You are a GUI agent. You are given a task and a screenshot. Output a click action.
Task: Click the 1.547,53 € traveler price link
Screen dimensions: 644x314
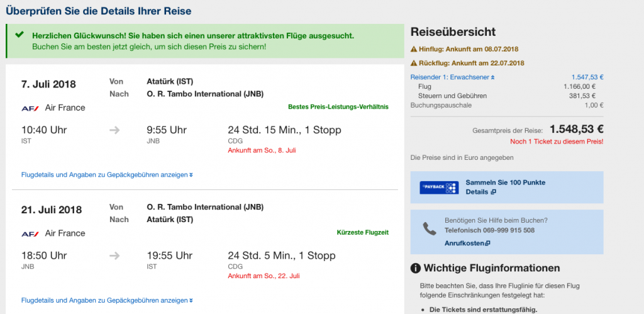[587, 77]
